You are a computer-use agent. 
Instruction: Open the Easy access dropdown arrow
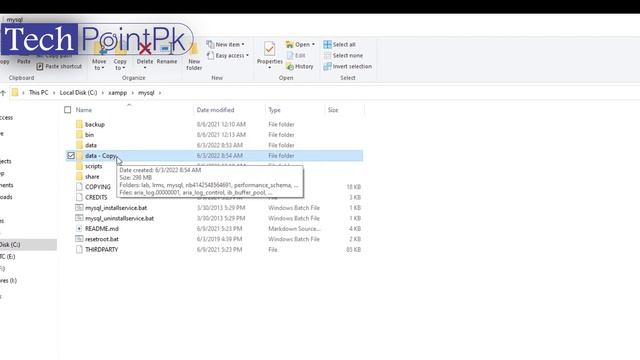(247, 56)
